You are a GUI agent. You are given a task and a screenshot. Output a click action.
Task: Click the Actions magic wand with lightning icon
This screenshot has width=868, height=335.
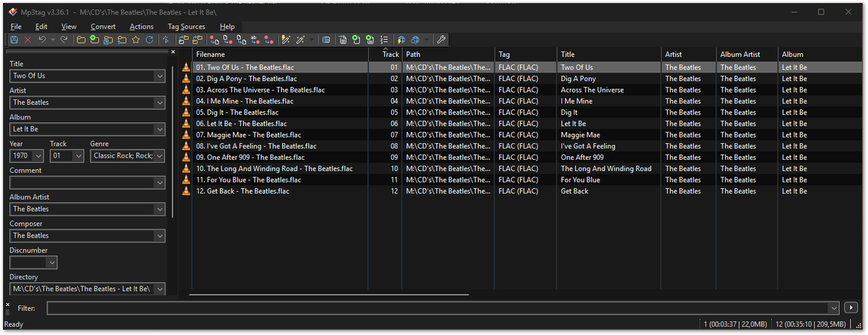tap(286, 40)
